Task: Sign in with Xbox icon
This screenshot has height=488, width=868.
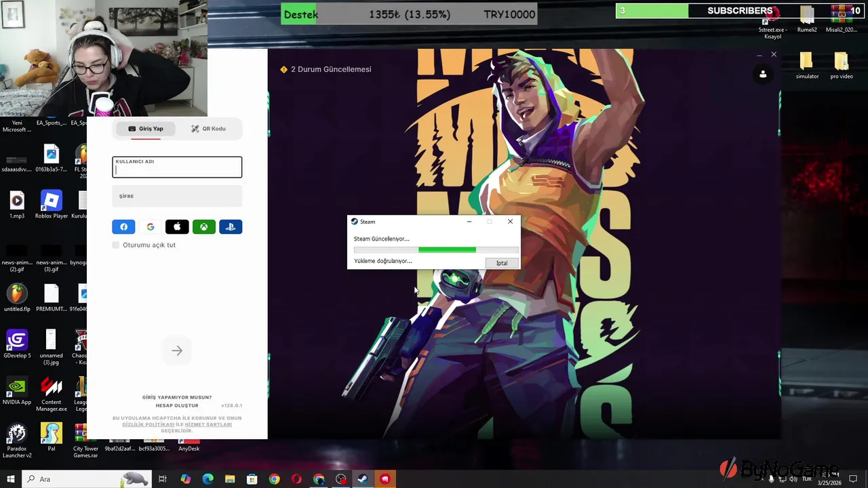Action: [x=203, y=227]
